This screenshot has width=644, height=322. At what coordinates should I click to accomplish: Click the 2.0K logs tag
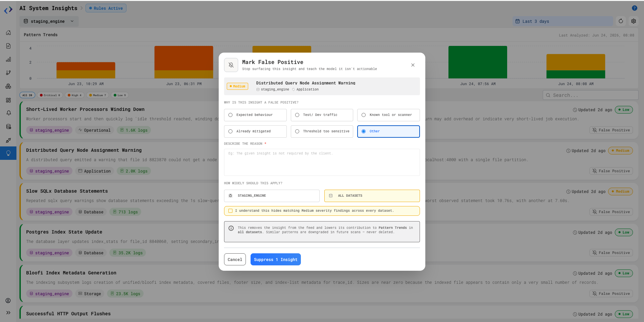[134, 171]
